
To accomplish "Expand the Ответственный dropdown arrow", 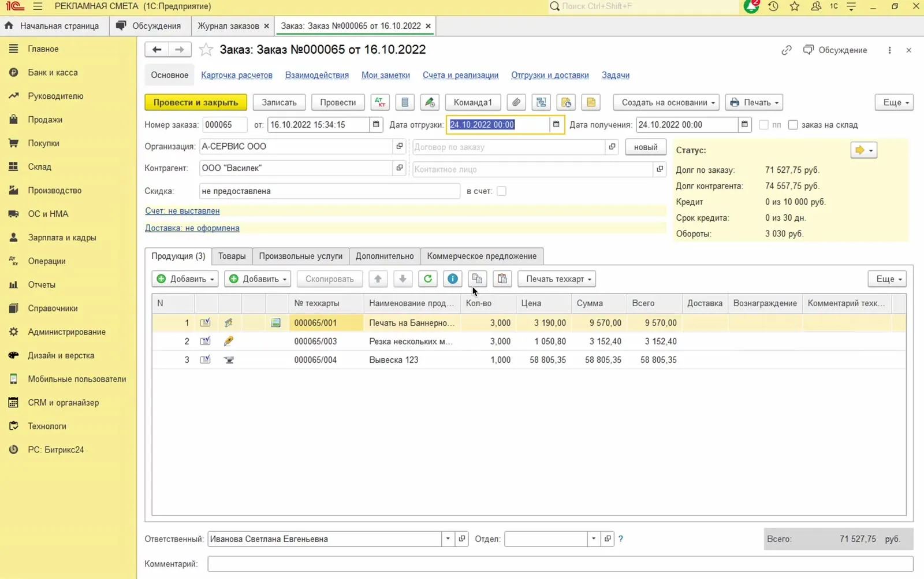I will point(448,539).
